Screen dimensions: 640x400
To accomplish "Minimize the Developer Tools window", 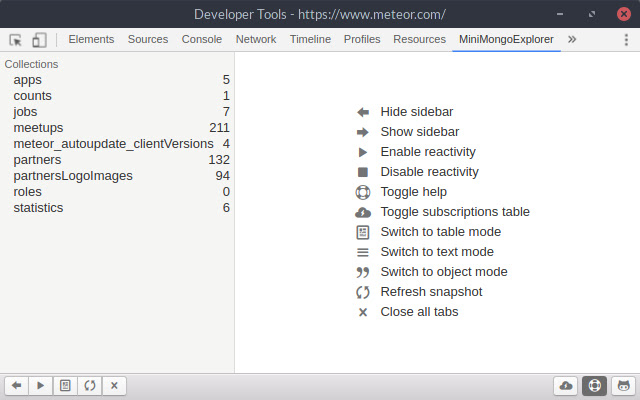I will pos(560,14).
